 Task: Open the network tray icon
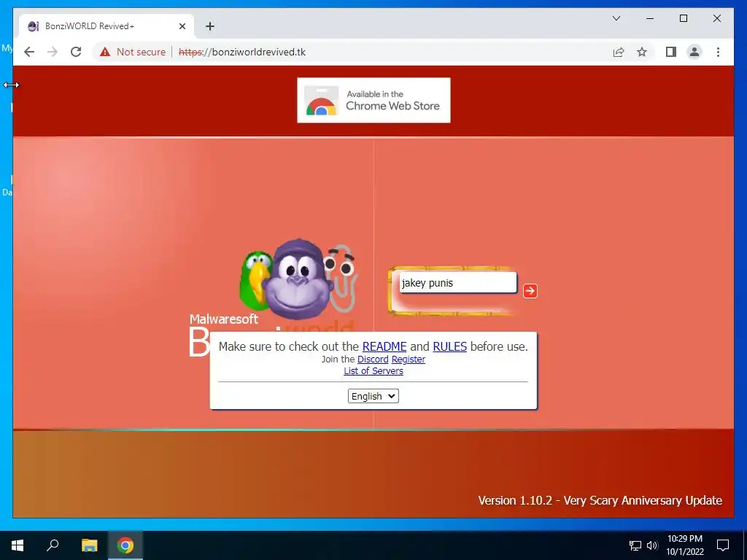click(x=635, y=545)
